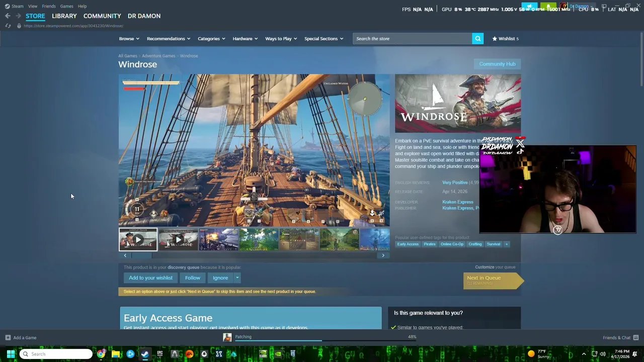
Task: Open the Games menu
Action: [66, 6]
